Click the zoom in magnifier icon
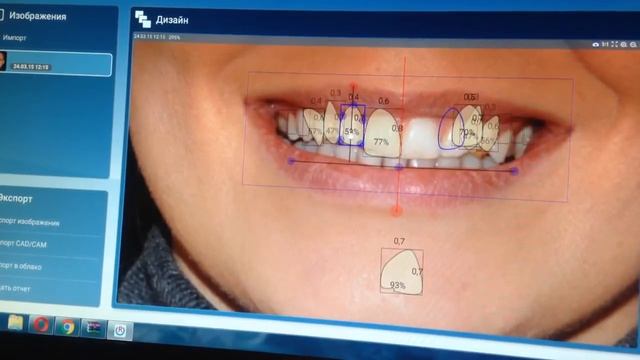The image size is (640, 360). point(624,44)
